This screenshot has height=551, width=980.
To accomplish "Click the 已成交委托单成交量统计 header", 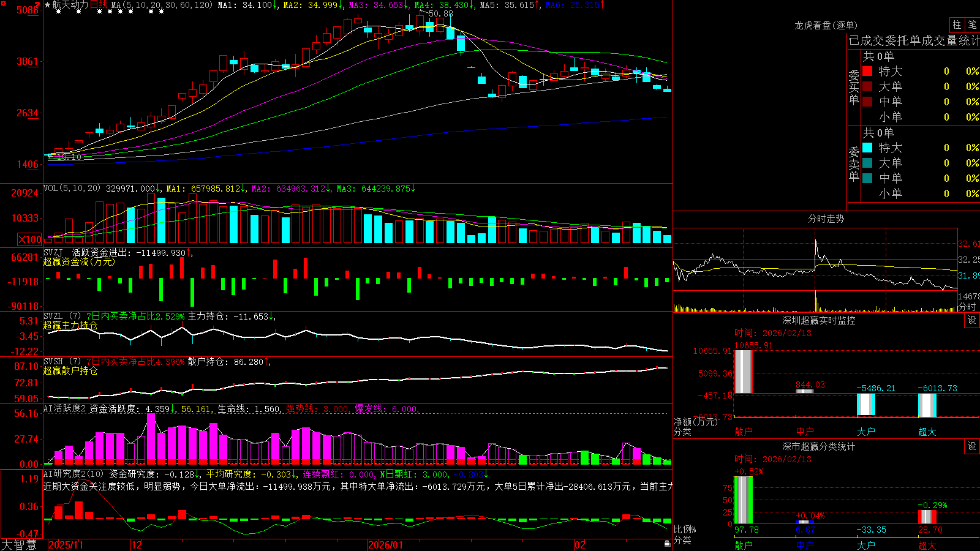I will tap(914, 40).
